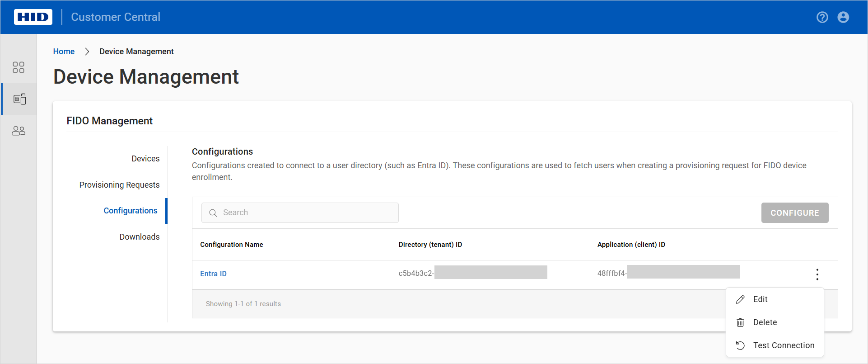Click the trash Delete icon
The height and width of the screenshot is (364, 868).
pos(740,322)
